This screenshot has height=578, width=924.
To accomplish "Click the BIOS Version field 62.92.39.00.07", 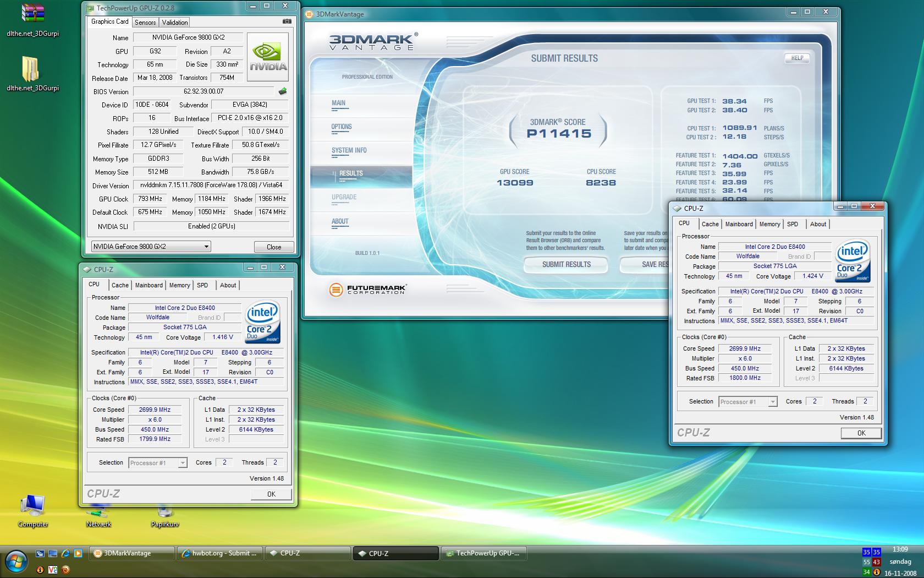I will point(204,91).
